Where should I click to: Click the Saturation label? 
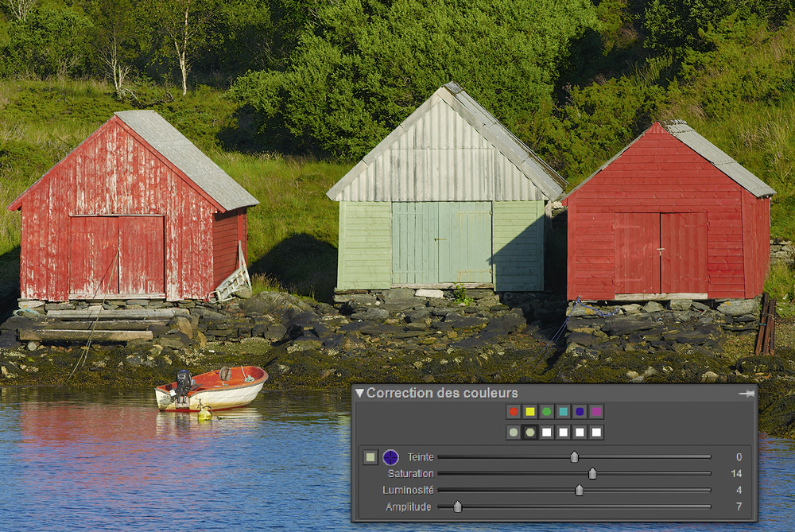[411, 474]
